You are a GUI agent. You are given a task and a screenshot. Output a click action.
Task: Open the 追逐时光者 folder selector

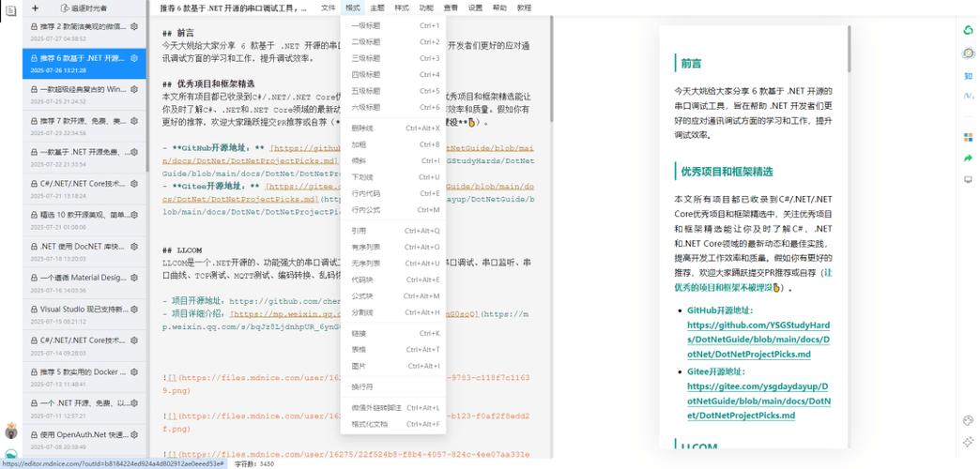(84, 8)
